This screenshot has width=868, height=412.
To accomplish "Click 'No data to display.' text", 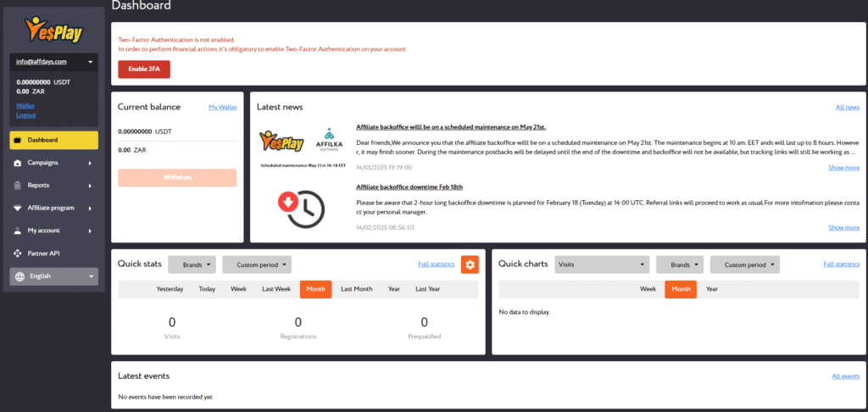I will 524,312.
